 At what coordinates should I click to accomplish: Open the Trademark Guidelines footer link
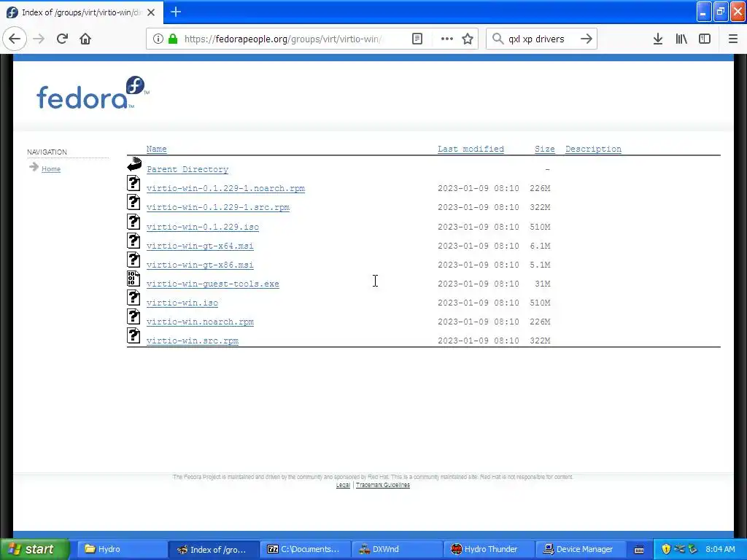[382, 485]
